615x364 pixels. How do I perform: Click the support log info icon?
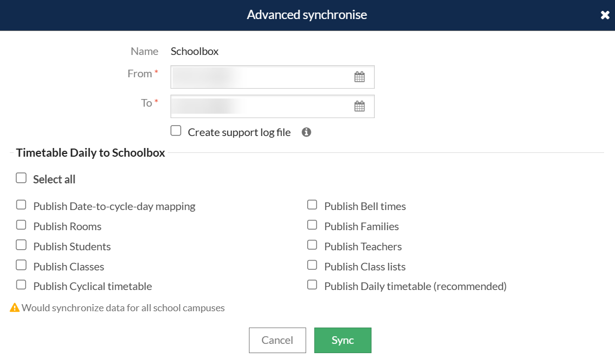[x=307, y=132]
